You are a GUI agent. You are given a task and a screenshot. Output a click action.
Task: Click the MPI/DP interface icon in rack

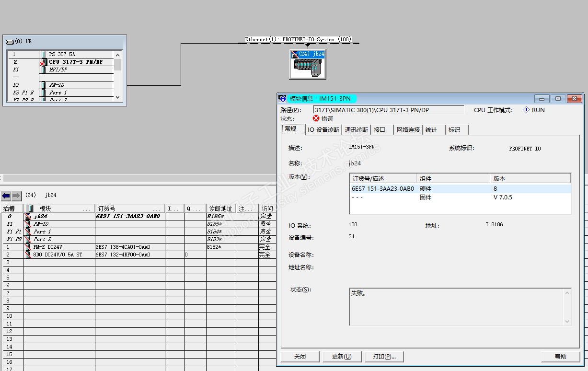pyautogui.click(x=44, y=70)
